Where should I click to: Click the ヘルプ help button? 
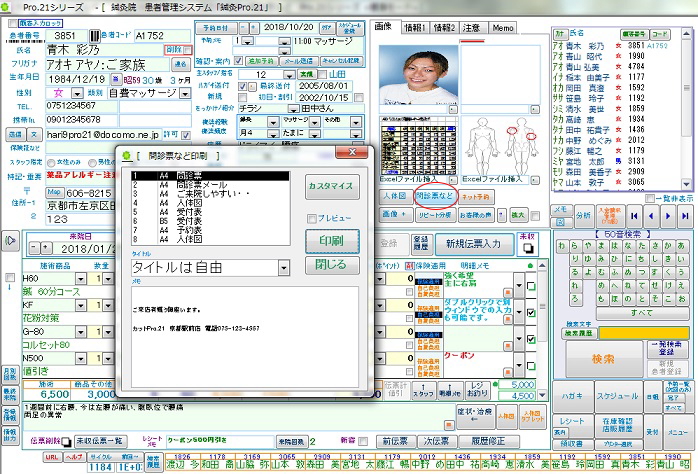(74, 457)
